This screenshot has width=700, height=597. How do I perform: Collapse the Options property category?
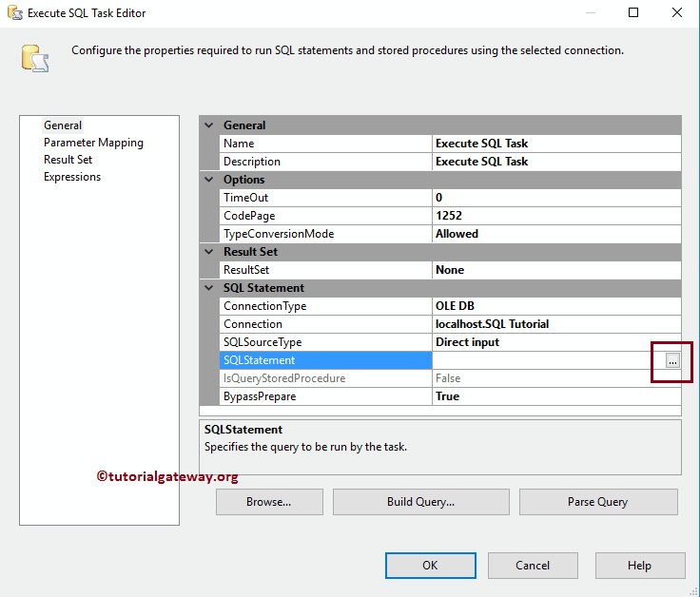tap(209, 180)
